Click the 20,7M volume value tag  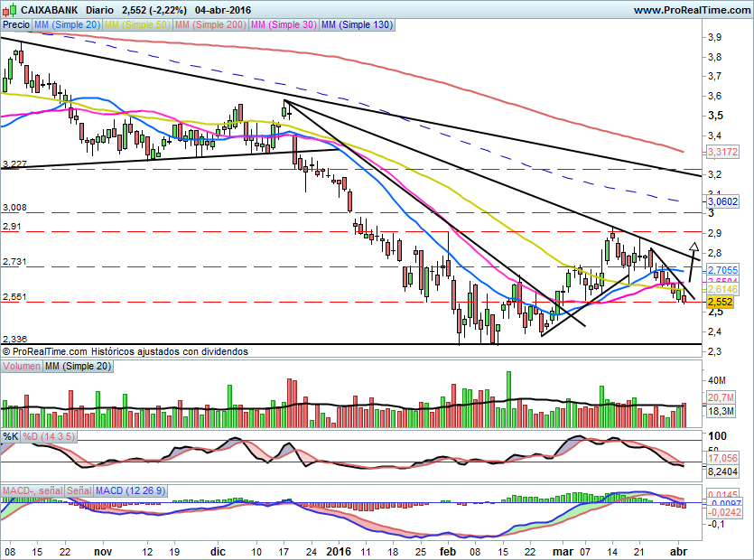pos(721,397)
